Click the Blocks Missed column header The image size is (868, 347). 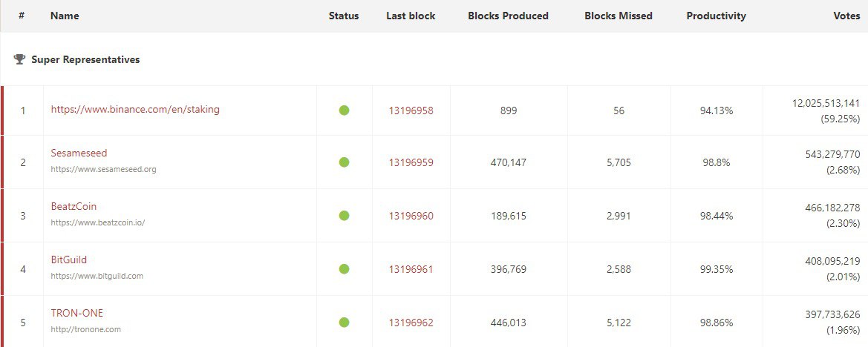[x=619, y=16]
